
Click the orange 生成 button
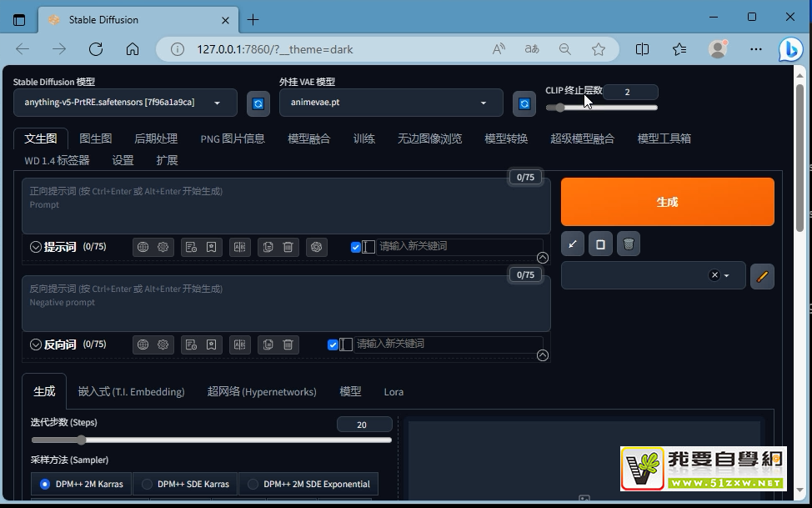(x=667, y=202)
